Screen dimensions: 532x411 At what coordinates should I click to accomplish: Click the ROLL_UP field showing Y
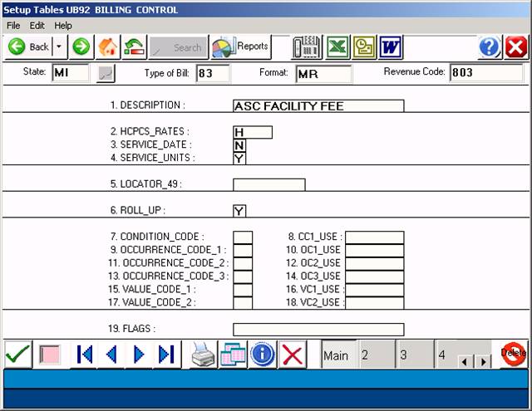click(x=239, y=211)
